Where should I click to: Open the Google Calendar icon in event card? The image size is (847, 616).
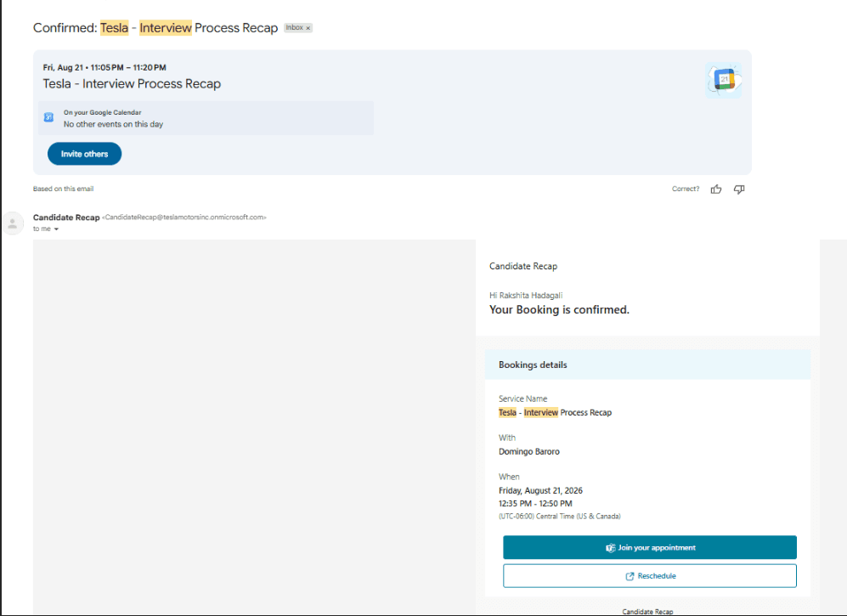point(724,80)
